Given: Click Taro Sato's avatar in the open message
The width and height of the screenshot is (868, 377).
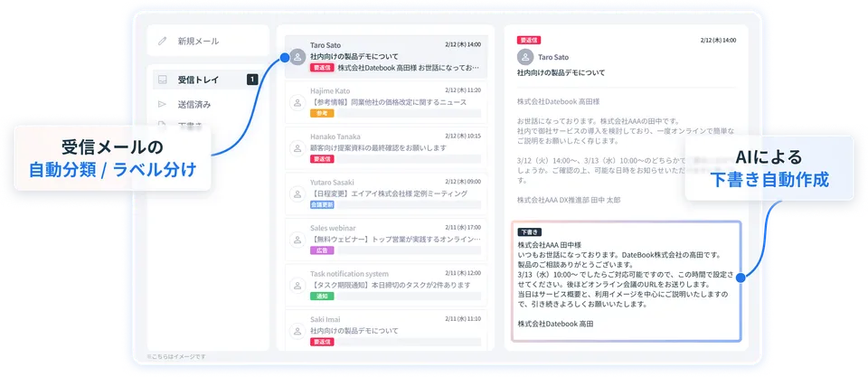Looking at the screenshot, I should pos(525,57).
